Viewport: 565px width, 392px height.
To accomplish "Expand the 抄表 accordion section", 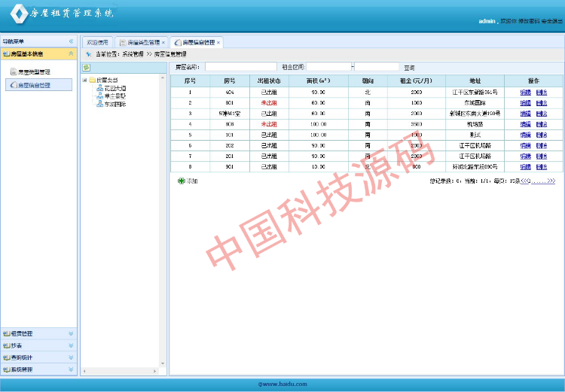I will tap(71, 345).
